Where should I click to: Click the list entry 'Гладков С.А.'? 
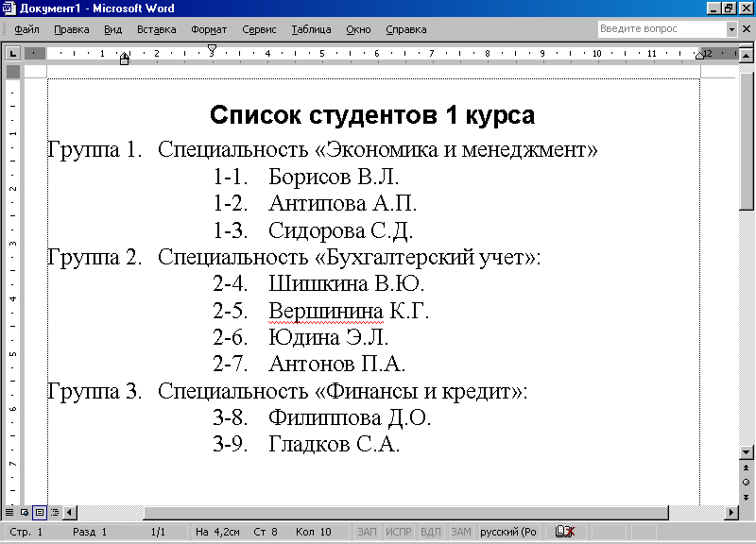point(334,444)
